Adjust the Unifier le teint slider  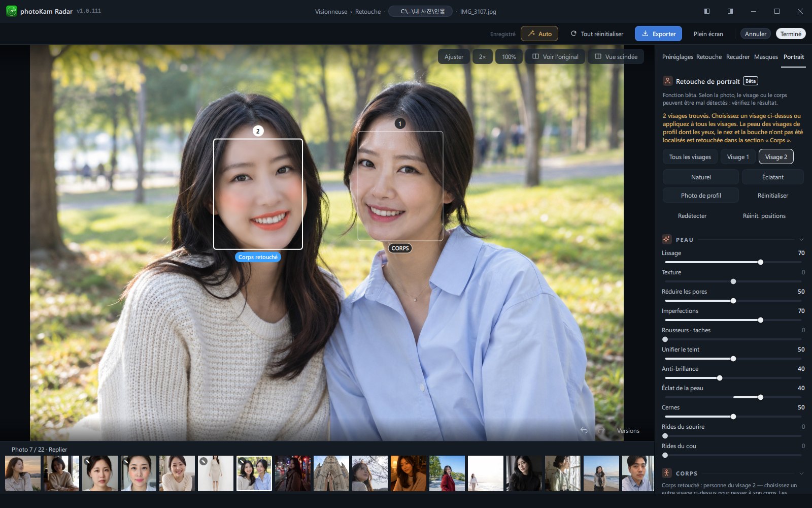click(733, 359)
